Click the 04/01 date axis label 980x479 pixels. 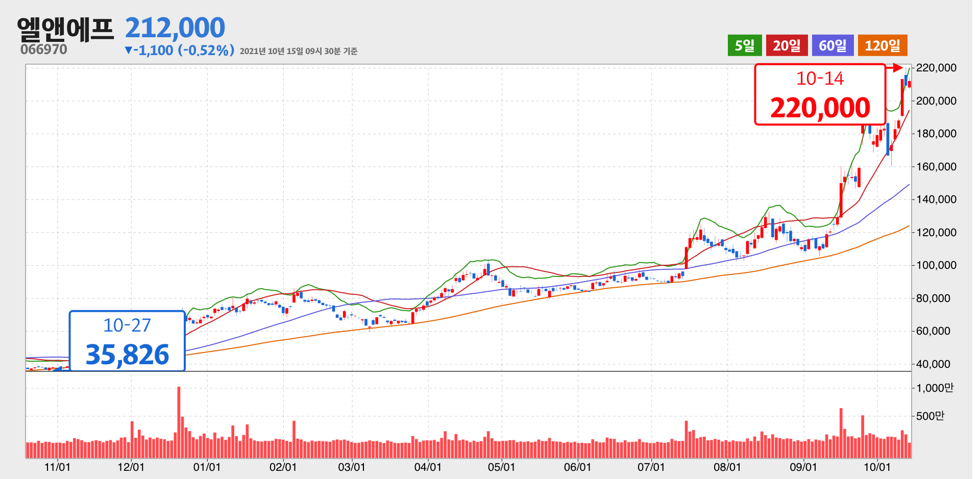[428, 467]
